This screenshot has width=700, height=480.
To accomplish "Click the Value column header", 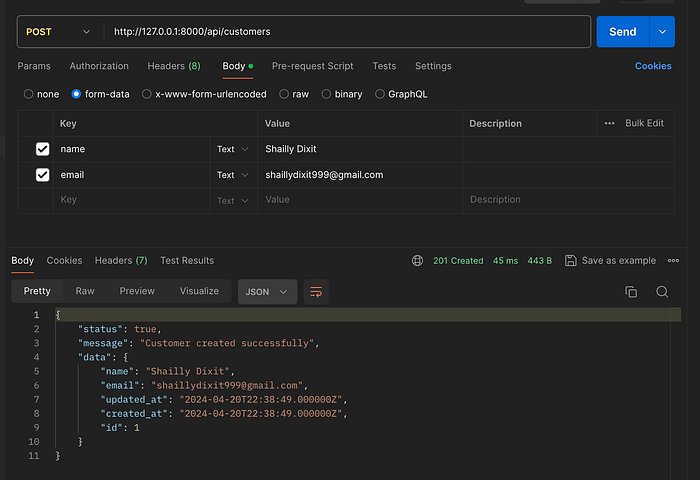I will [277, 124].
